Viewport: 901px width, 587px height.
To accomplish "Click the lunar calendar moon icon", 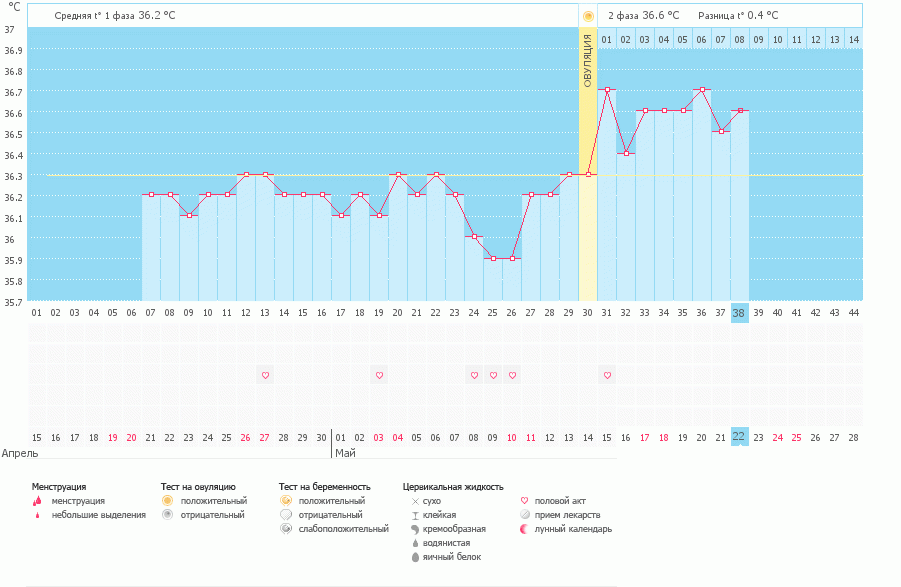I will pos(526,529).
